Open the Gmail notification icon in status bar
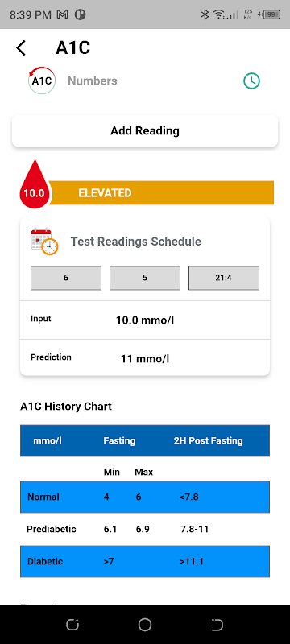The height and width of the screenshot is (644, 290). tap(63, 15)
